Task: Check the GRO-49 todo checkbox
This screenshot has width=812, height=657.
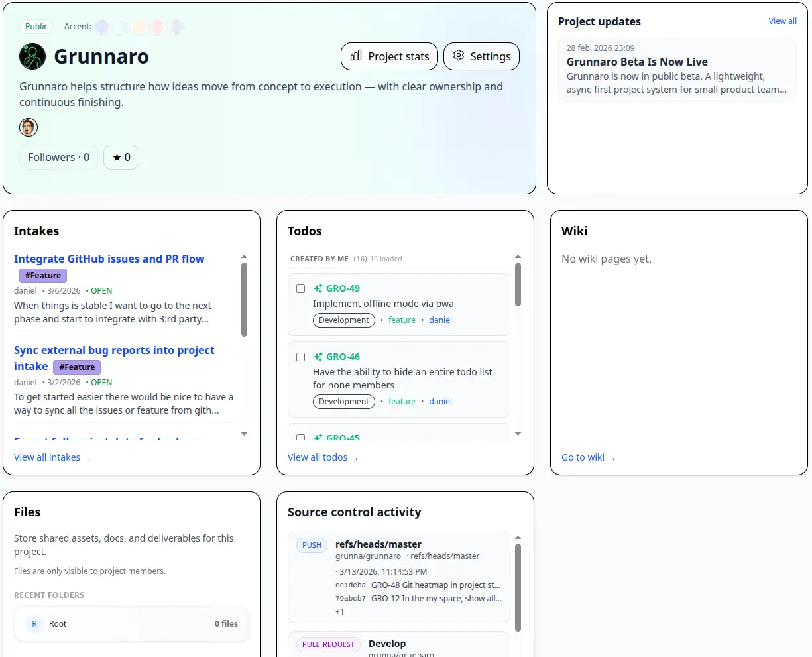Action: [300, 288]
